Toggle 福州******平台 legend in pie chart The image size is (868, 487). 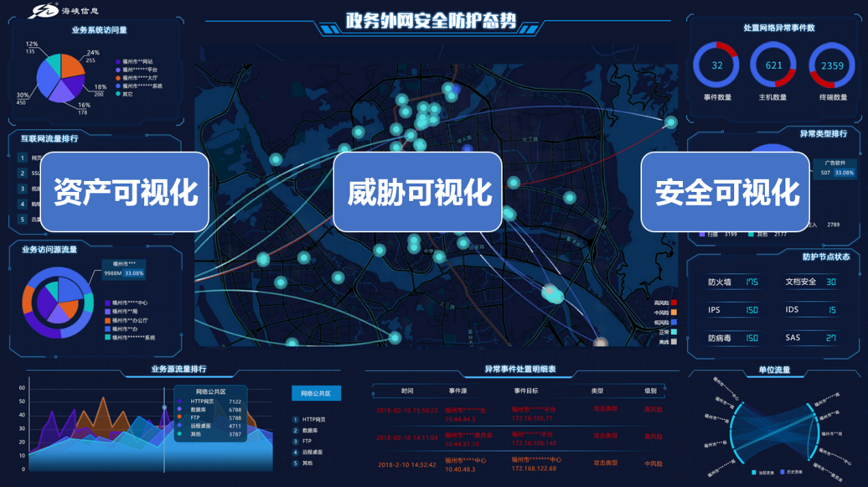pos(137,70)
